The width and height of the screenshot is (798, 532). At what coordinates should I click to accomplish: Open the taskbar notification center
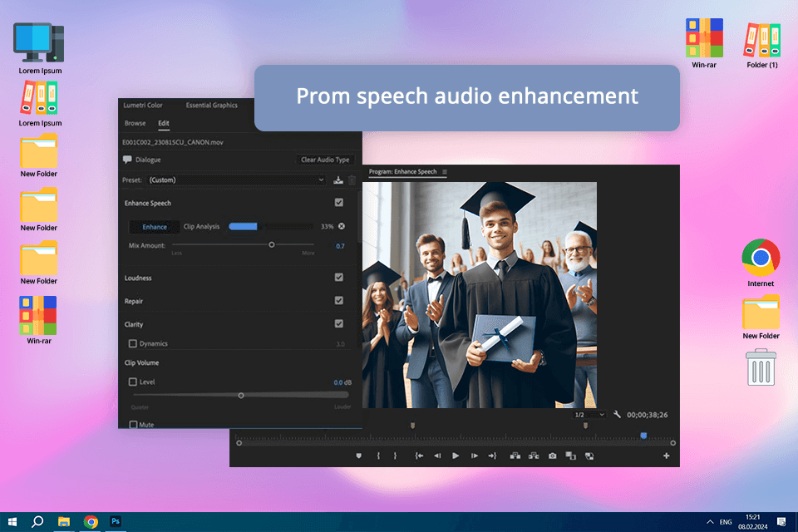pos(781,522)
